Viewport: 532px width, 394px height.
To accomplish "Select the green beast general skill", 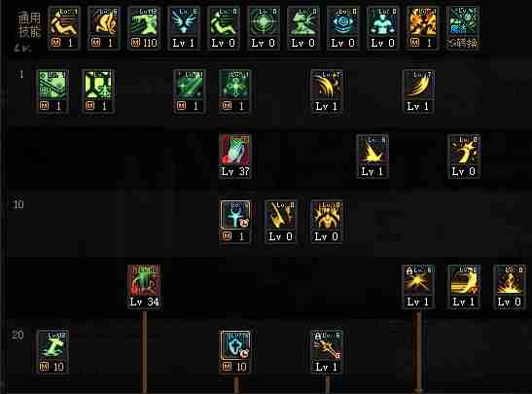I will 303,28.
